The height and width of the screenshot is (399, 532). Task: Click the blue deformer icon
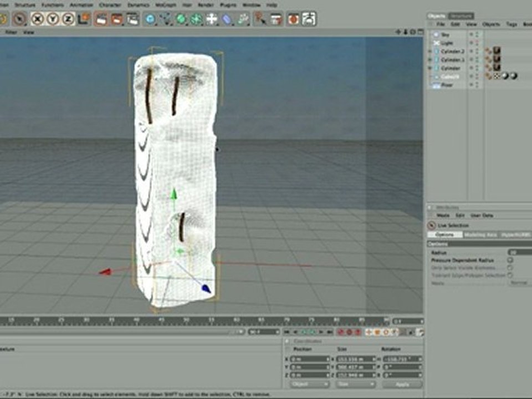(227, 19)
